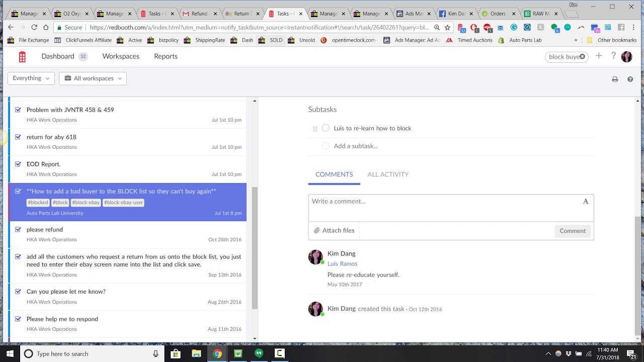Click the Cortana microphone icon
The width and height of the screenshot is (644, 362).
(x=156, y=353)
